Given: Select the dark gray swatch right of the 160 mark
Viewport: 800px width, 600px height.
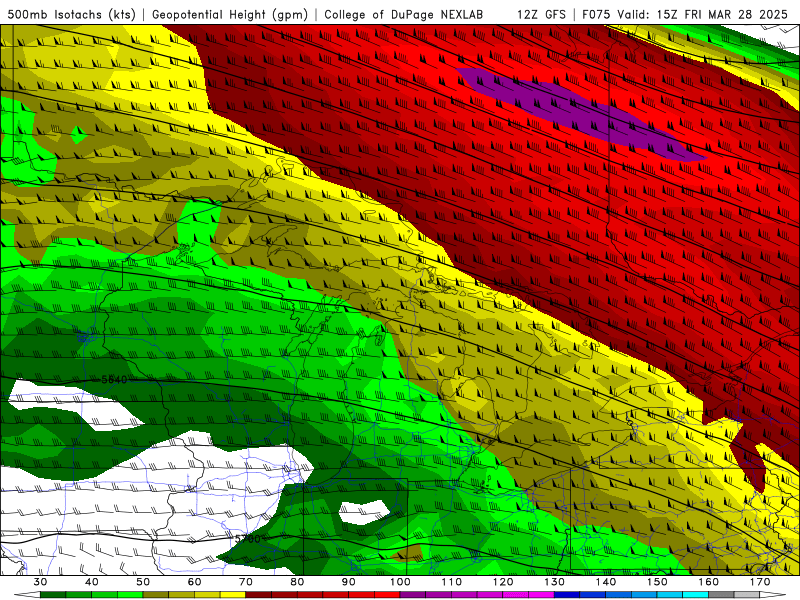Looking at the screenshot, I should (721, 595).
